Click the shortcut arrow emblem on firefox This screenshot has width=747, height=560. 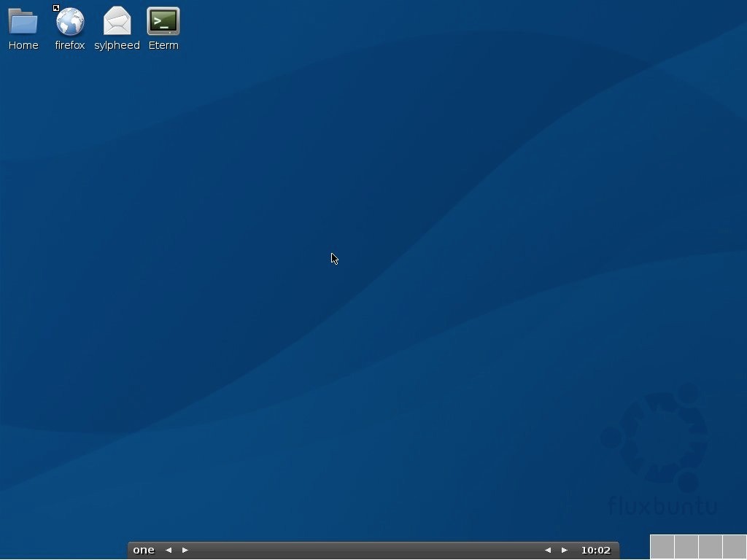click(56, 8)
